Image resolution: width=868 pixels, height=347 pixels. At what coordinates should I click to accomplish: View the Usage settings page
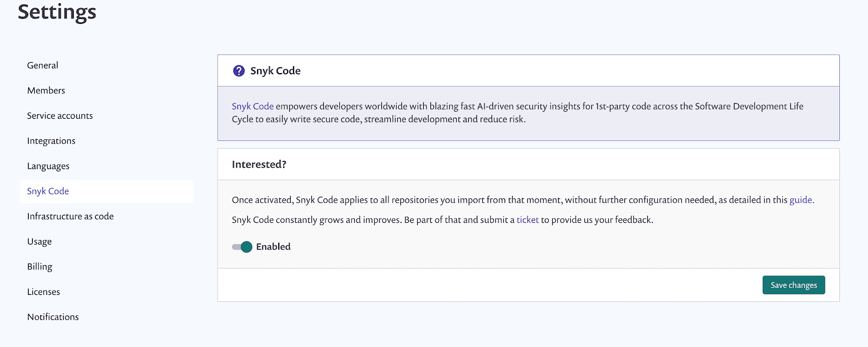click(40, 241)
